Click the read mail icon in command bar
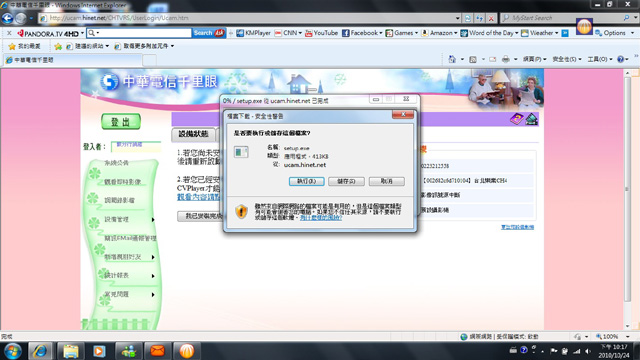This screenshot has width=640, height=360. point(493,60)
